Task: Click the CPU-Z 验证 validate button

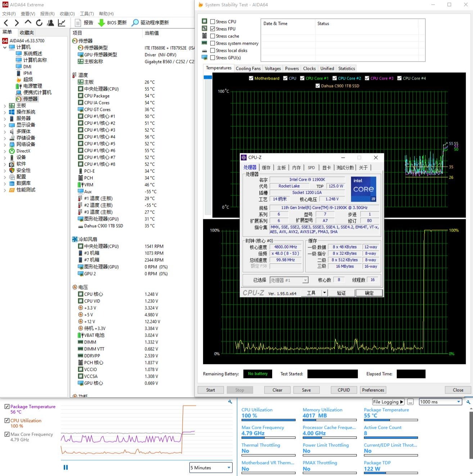Action: [341, 293]
